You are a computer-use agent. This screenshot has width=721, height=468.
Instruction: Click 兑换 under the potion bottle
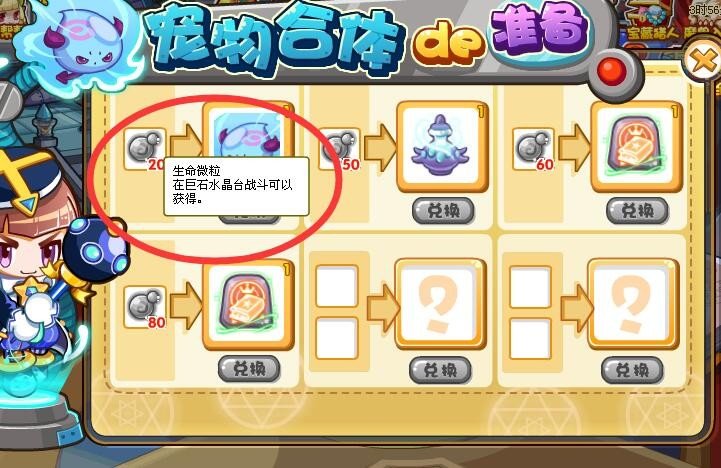click(443, 211)
